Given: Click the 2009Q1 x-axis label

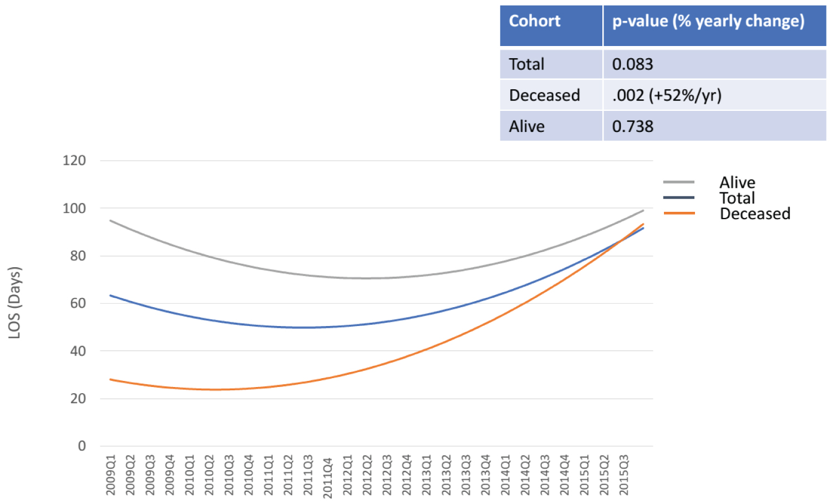Looking at the screenshot, I should coord(111,475).
